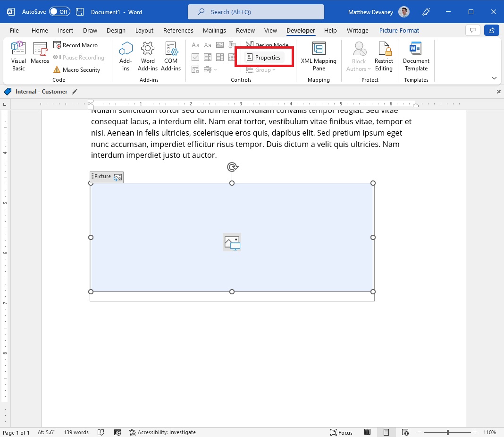
Task: Open the XML Mapping Pane
Action: 319,56
